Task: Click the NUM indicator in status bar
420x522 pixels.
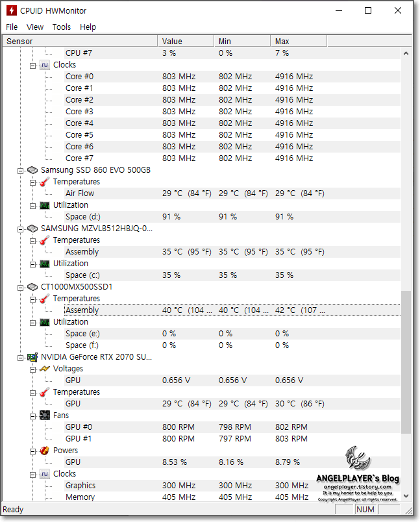Action: pos(365,510)
